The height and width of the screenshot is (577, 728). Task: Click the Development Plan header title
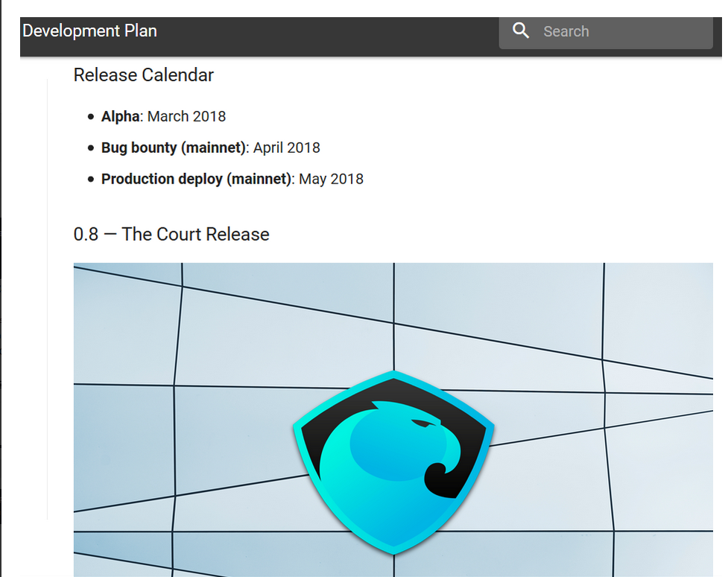tap(89, 31)
